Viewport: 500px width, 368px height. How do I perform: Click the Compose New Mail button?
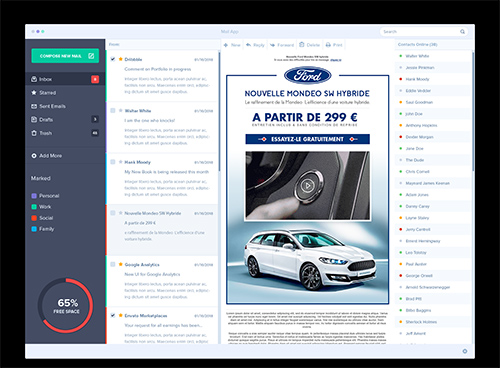65,56
